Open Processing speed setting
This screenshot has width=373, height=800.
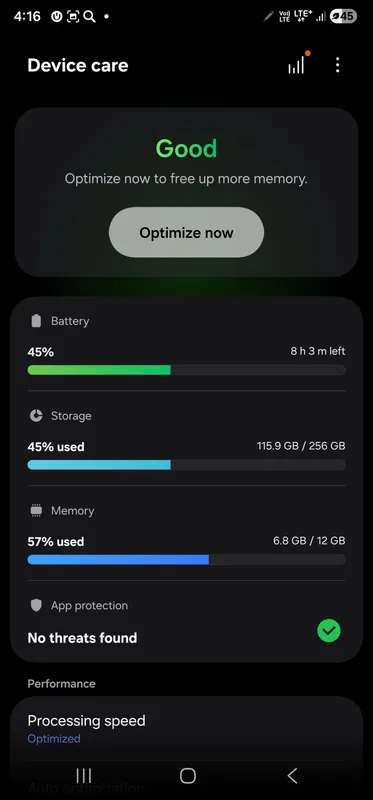186,729
